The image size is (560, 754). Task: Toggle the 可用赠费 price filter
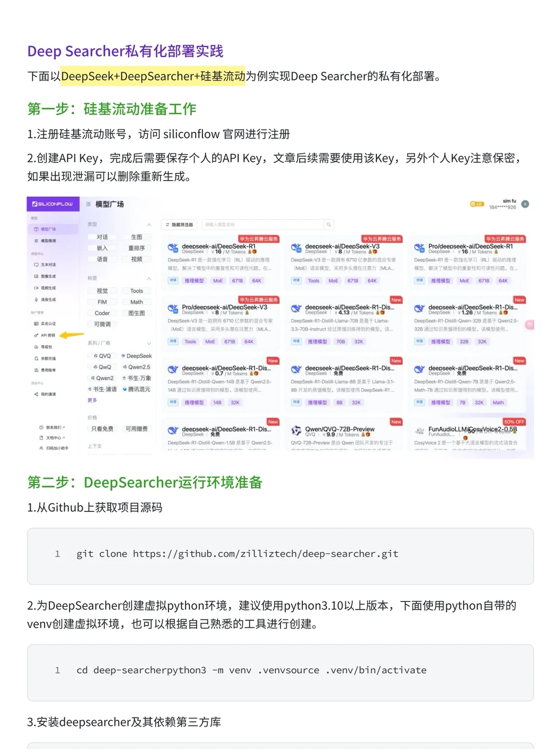click(x=136, y=429)
